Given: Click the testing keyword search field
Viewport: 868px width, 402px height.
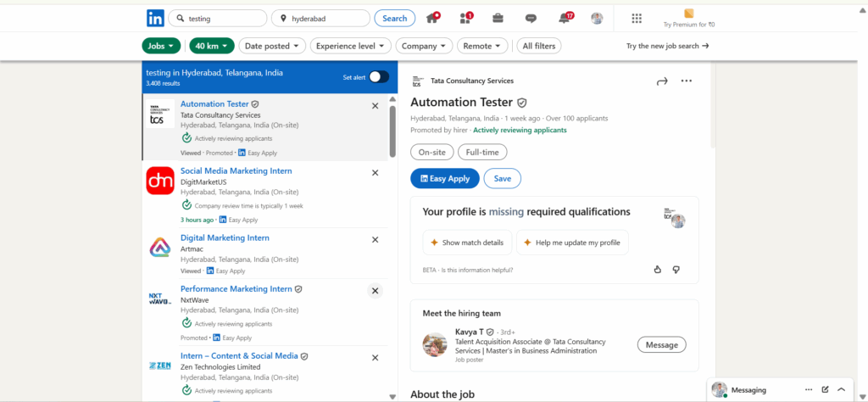Looking at the screenshot, I should coord(218,19).
